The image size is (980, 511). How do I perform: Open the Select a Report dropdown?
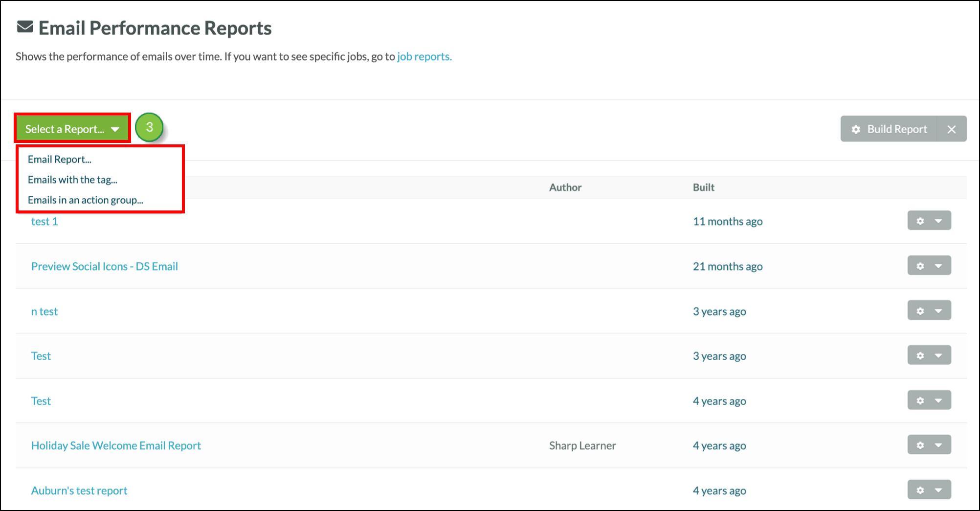(x=72, y=129)
